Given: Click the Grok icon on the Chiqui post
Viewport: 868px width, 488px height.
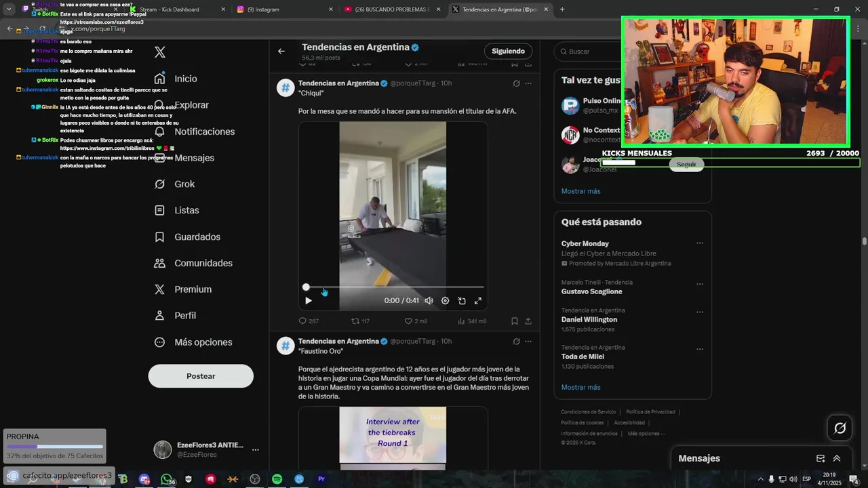Looking at the screenshot, I should (516, 83).
